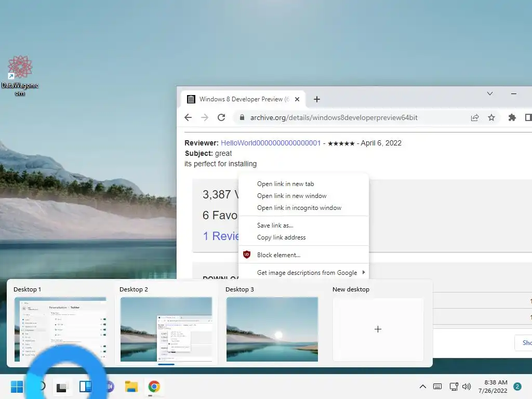Open the Widgets taskbar icon
Viewport: 532px width, 399px height.
85,387
